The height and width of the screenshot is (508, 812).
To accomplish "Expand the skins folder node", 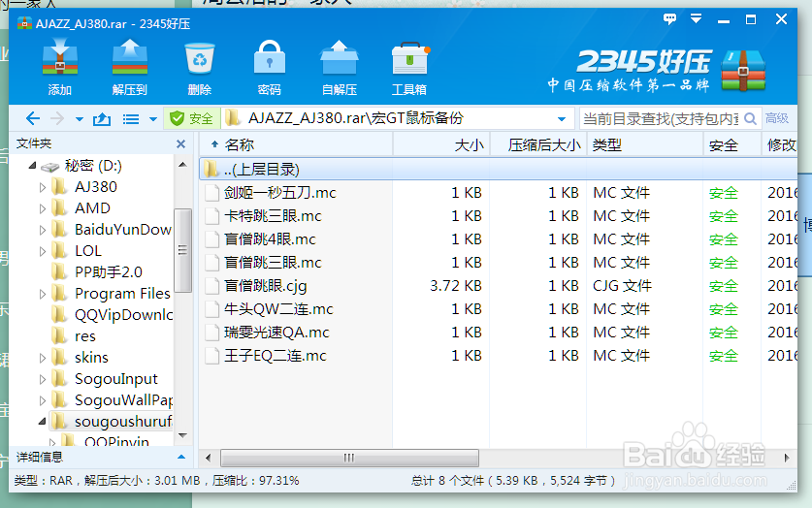I will coord(43,358).
